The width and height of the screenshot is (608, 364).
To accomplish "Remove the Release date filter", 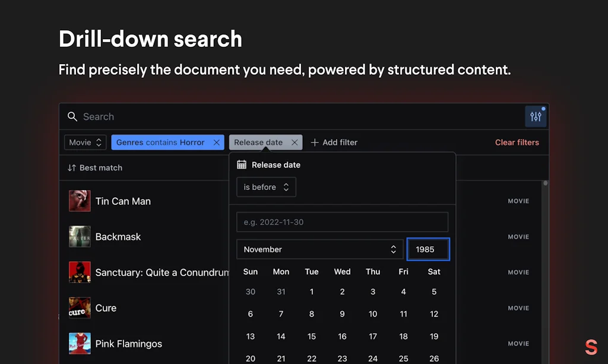I will click(294, 142).
